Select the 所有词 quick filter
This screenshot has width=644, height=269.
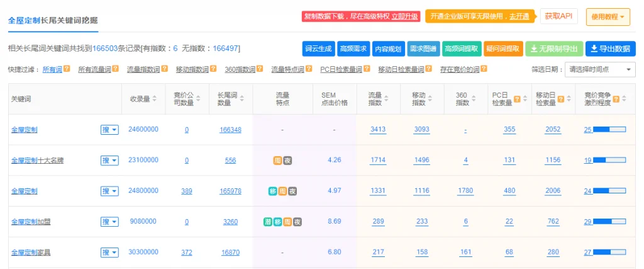[52, 69]
